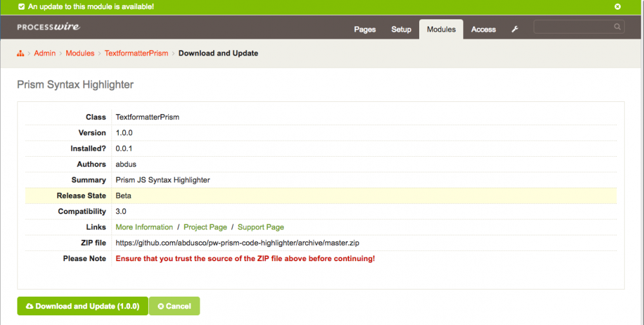This screenshot has width=644, height=325.
Task: Open the Support Page link
Action: click(x=261, y=227)
